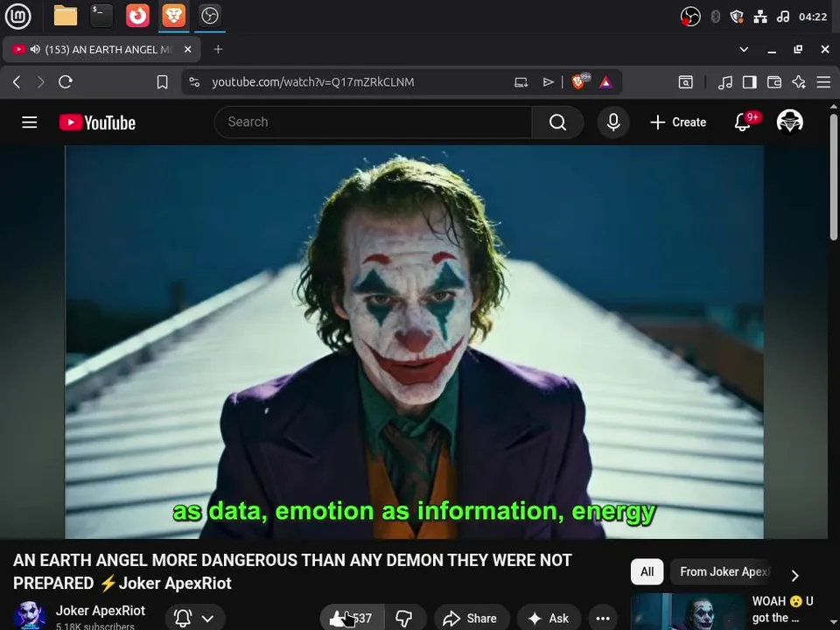This screenshot has height=630, width=840.
Task: Open the Brave playlist music note icon
Action: [724, 82]
